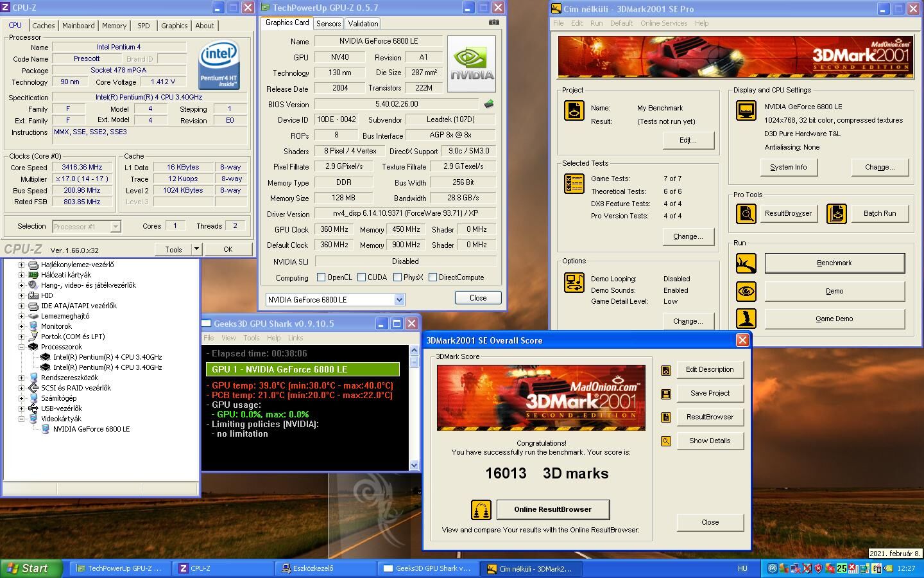This screenshot has width=924, height=578.
Task: Click the Show Details button
Action: (710, 441)
